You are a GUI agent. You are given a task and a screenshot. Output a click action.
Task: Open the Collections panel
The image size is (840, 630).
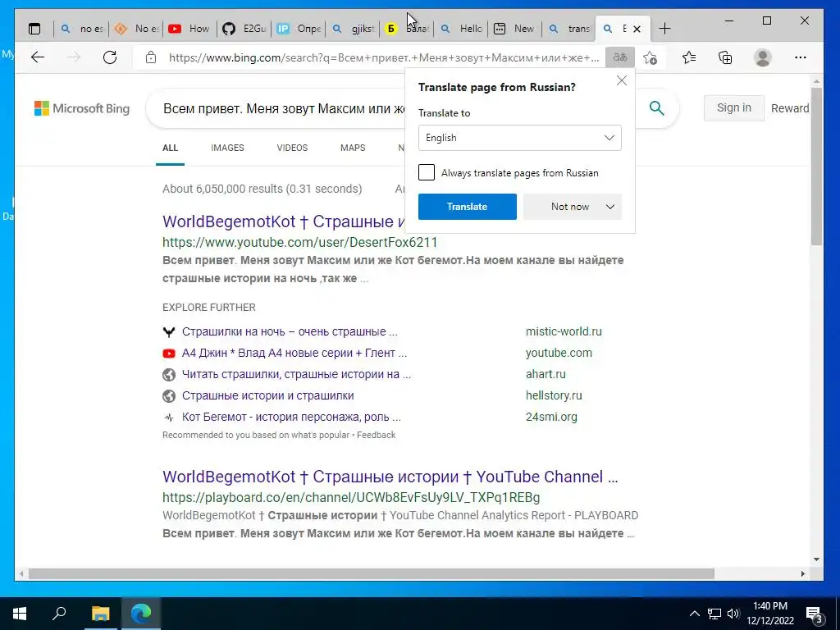[x=725, y=57]
